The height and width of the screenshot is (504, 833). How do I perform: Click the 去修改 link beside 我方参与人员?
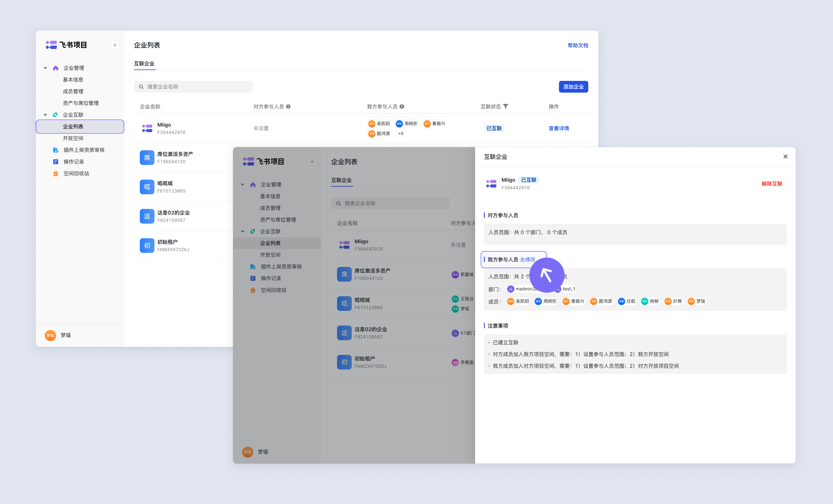click(x=527, y=260)
